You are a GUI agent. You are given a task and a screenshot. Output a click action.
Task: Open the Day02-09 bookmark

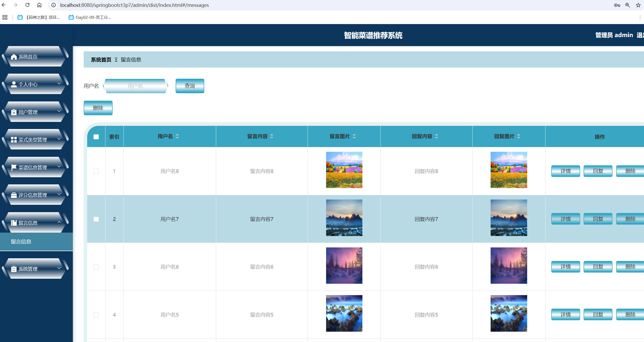(90, 17)
